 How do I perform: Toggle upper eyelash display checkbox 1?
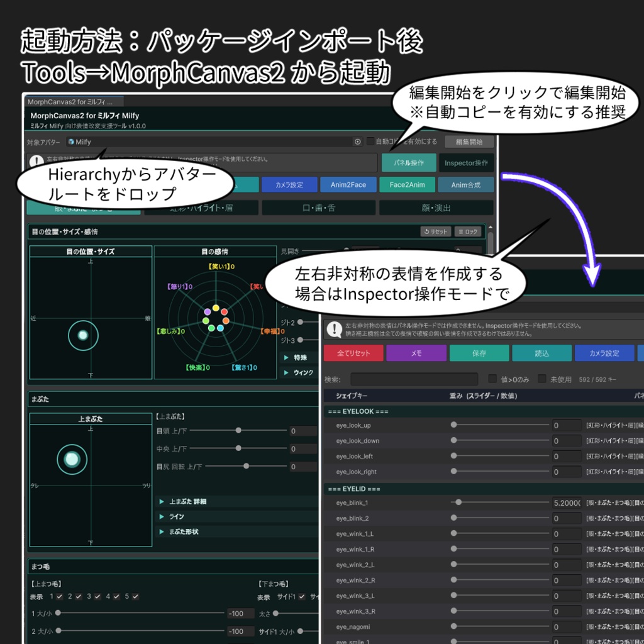pyautogui.click(x=60, y=596)
